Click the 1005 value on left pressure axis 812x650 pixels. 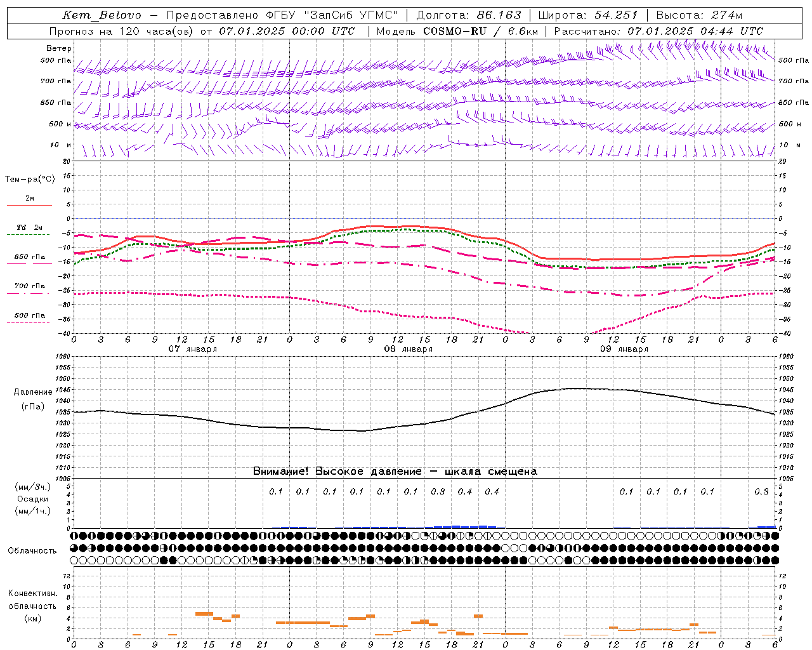point(63,479)
